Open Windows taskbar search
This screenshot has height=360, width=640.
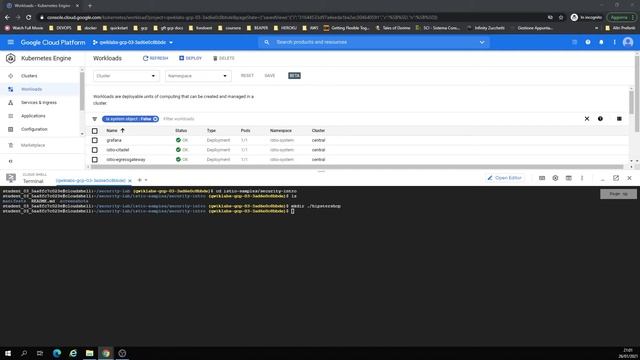pyautogui.click(x=24, y=353)
